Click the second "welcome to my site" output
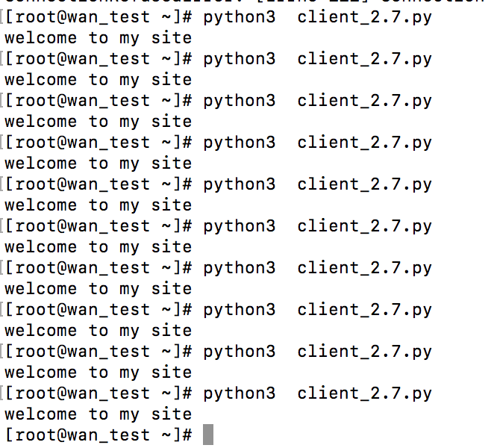 (x=98, y=79)
